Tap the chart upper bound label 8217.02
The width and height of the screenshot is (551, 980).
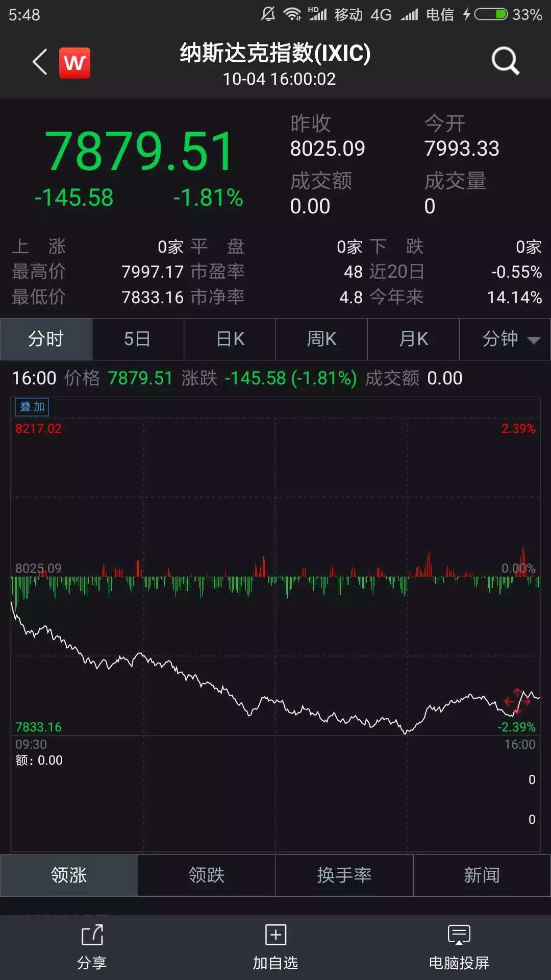(38, 428)
